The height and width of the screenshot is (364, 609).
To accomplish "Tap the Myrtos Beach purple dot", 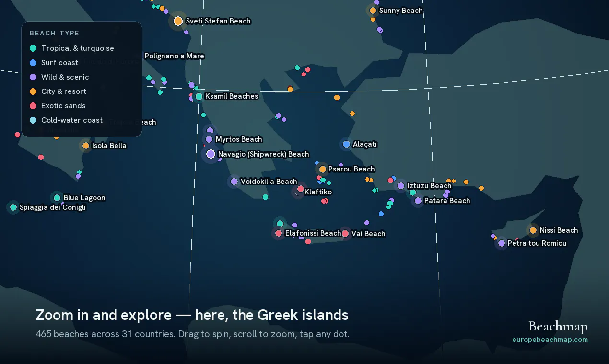I will click(x=209, y=139).
